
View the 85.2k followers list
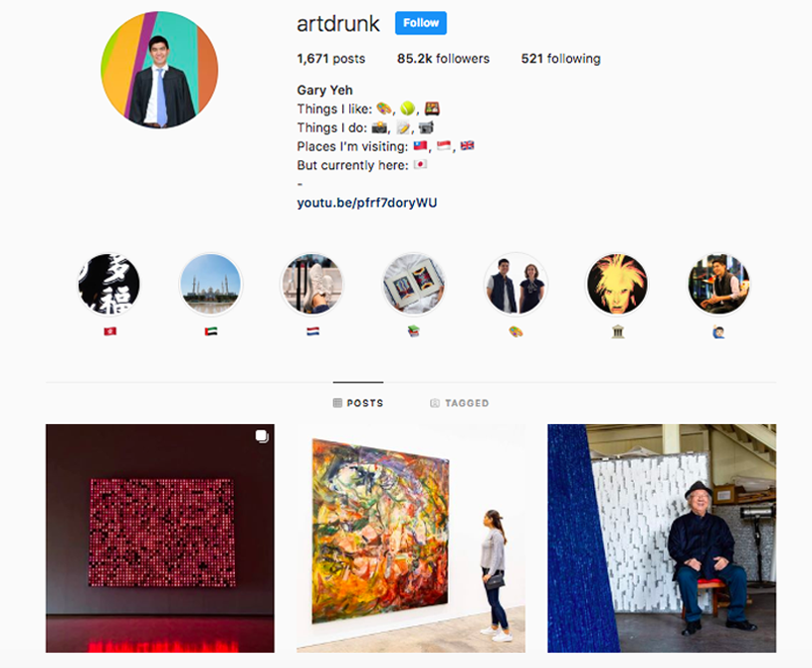point(443,59)
